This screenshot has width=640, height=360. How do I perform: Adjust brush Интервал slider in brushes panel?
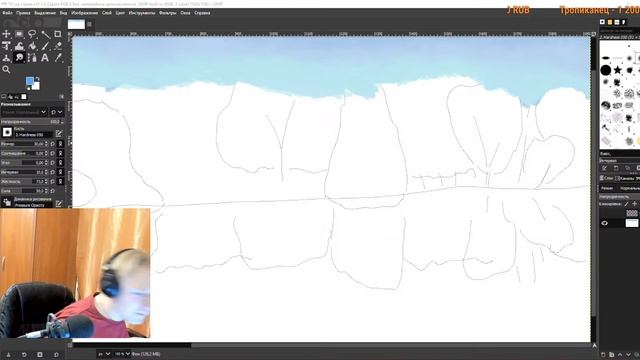point(620,161)
